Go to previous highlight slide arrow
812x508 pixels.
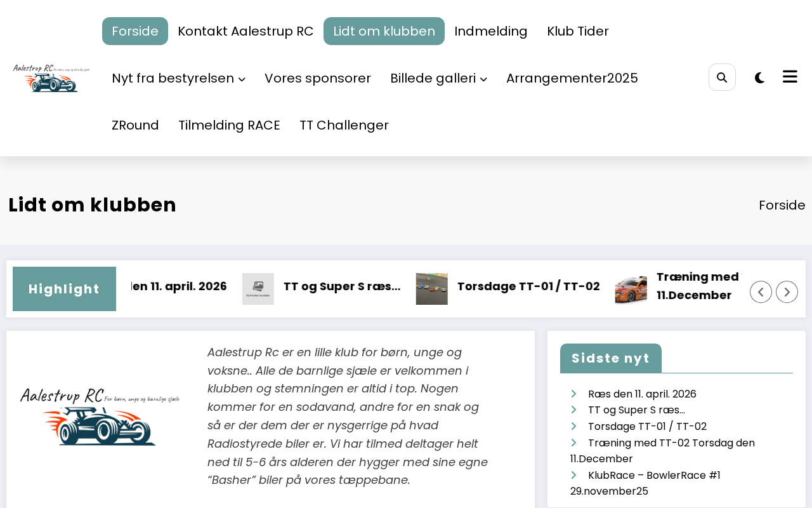761,291
